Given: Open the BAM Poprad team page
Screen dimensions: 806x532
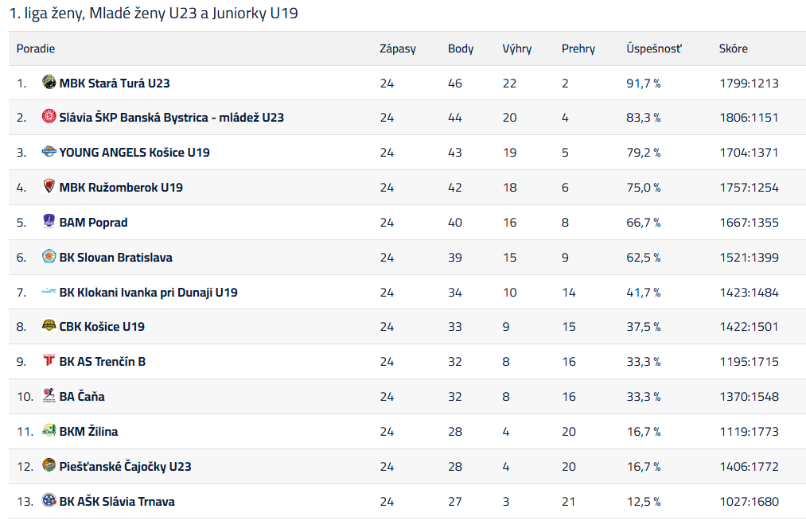Looking at the screenshot, I should pyautogui.click(x=93, y=223).
